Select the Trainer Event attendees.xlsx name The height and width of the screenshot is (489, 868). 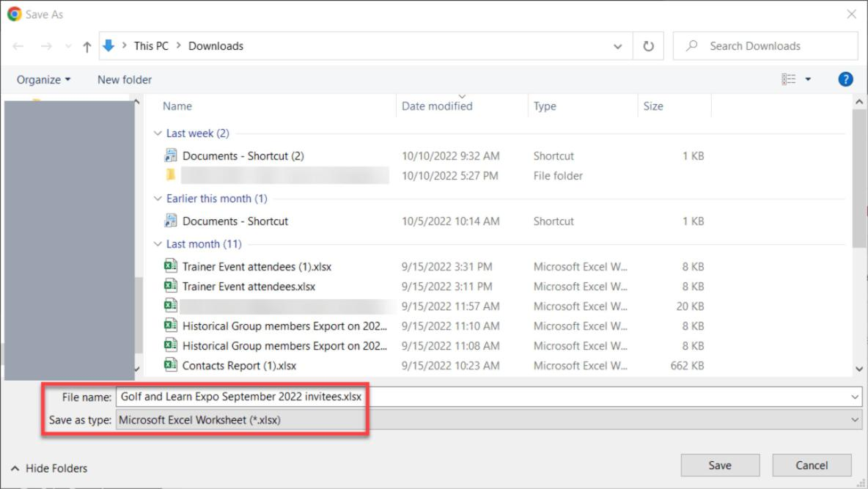point(249,287)
